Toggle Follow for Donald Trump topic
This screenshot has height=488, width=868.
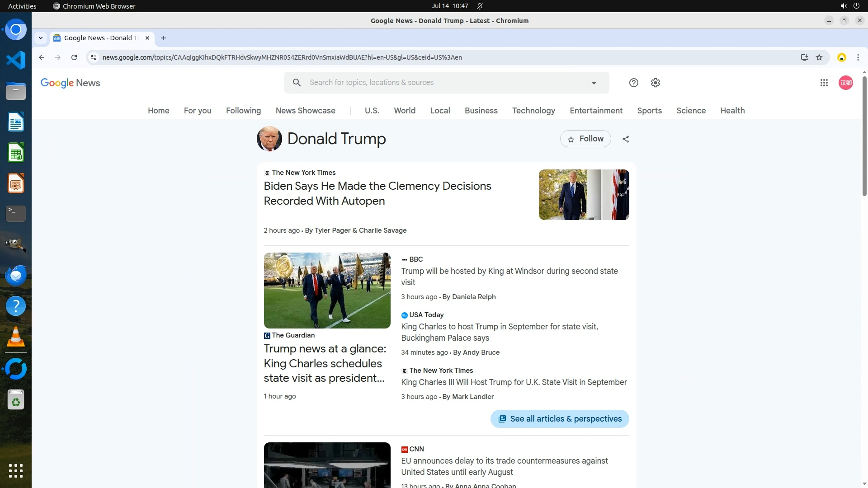(x=585, y=139)
